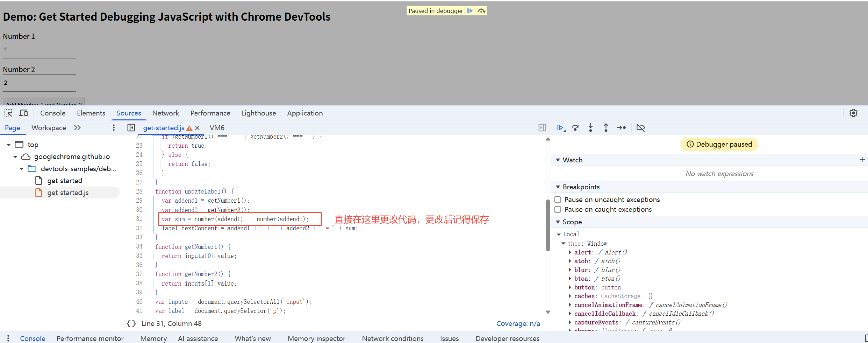Open the drawer three-dot menu
Screen dimensions: 868x343
click(8, 338)
